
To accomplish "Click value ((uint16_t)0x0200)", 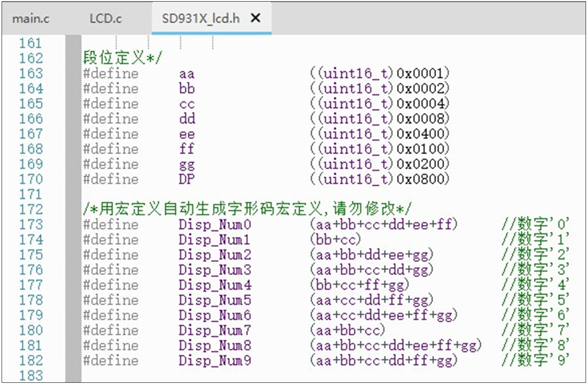I will click(379, 164).
